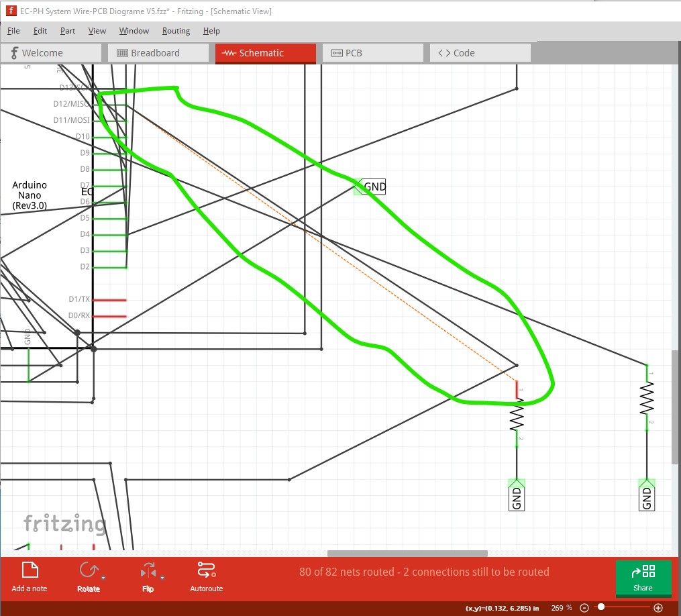The width and height of the screenshot is (681, 616).
Task: Switch to the Breadboard tab
Action: tap(158, 52)
